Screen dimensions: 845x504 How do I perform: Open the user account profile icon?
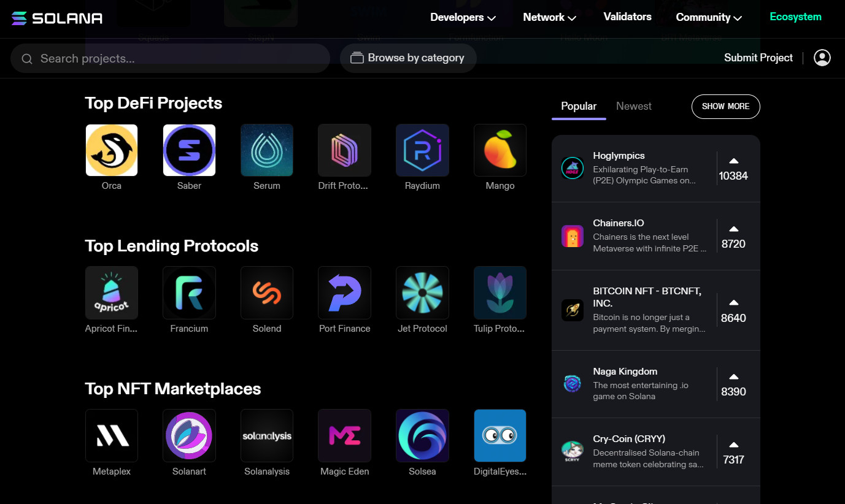point(822,58)
